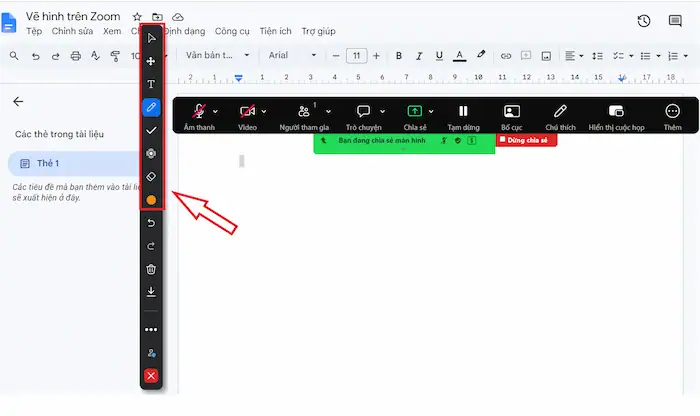
Task: Click the font size field
Action: [x=356, y=56]
